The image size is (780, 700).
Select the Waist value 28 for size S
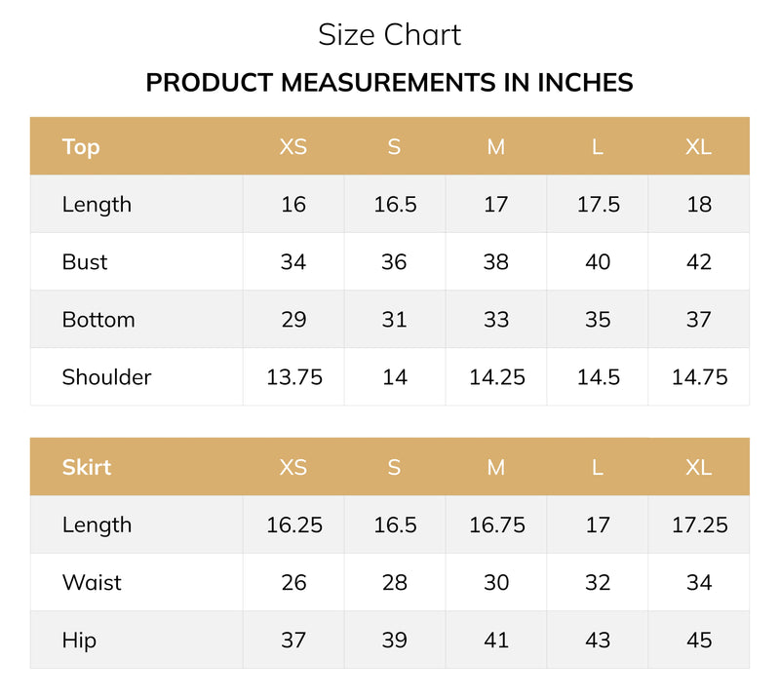[x=395, y=583]
